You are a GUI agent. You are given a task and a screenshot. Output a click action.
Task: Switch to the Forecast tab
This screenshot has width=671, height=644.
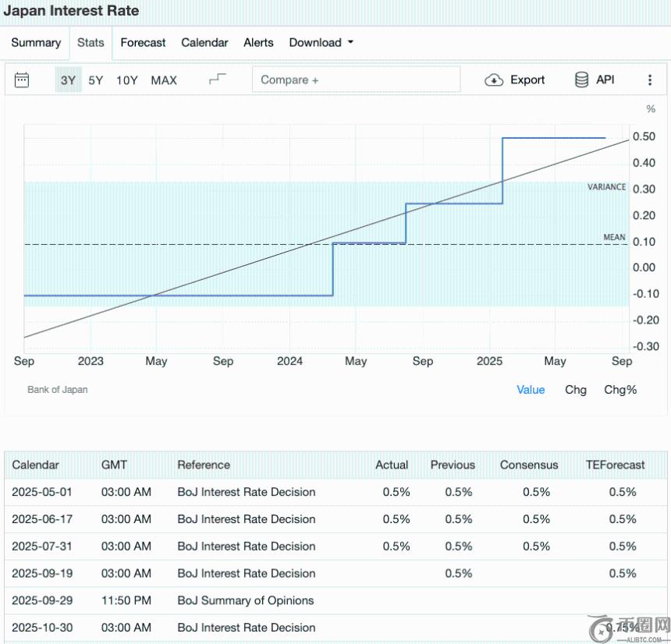[143, 43]
